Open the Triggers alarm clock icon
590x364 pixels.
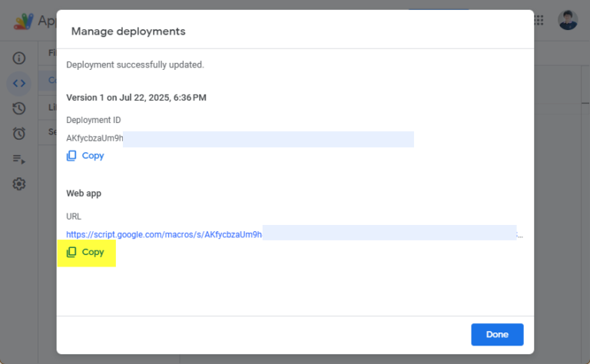pyautogui.click(x=18, y=134)
